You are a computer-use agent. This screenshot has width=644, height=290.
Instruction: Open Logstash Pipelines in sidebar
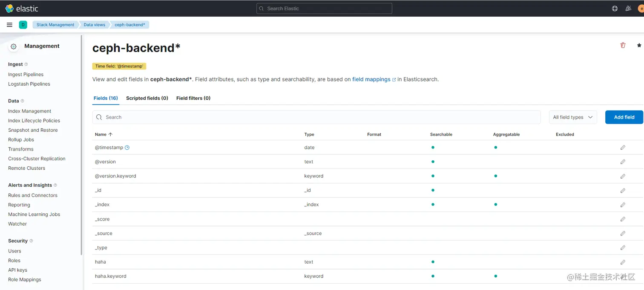[29, 84]
